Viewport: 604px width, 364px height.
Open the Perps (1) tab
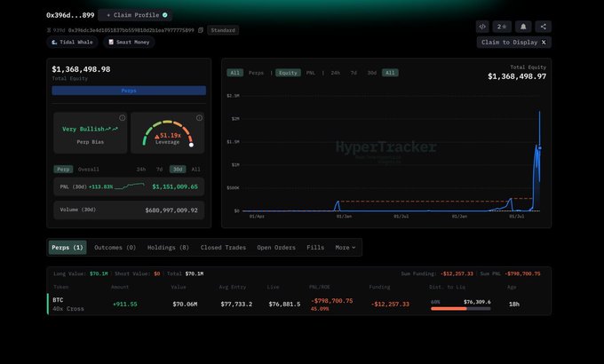pos(68,248)
